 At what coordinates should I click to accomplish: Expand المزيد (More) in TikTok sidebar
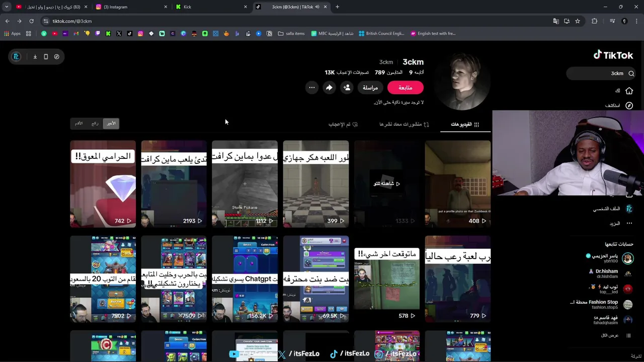pos(619,223)
